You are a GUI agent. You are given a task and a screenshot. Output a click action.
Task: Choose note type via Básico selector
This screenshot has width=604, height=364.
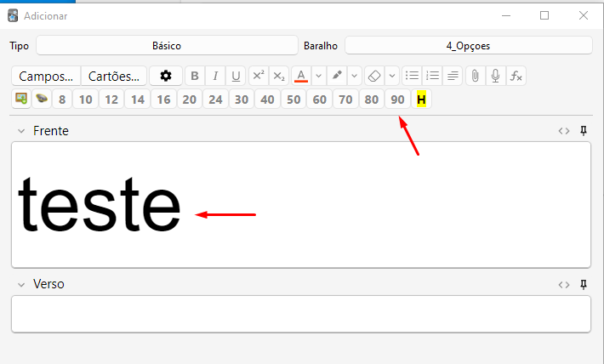click(167, 46)
